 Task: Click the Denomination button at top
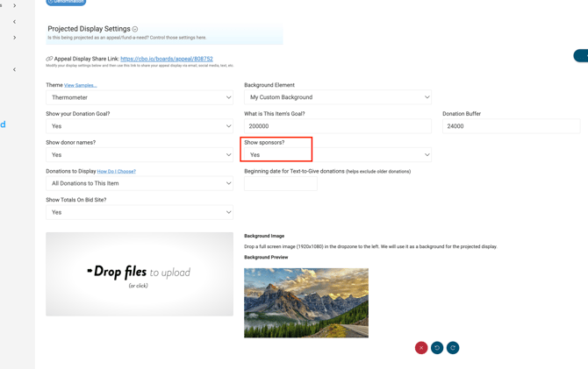click(x=66, y=2)
